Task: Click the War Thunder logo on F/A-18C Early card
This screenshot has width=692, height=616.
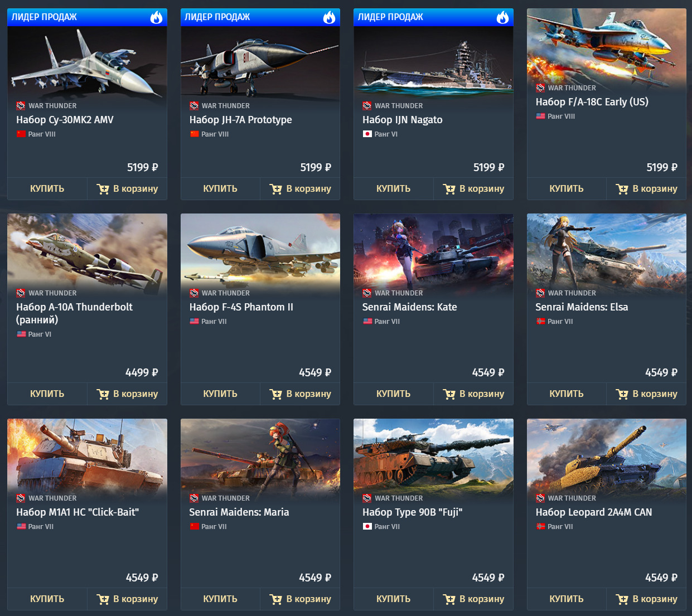Action: pos(540,88)
